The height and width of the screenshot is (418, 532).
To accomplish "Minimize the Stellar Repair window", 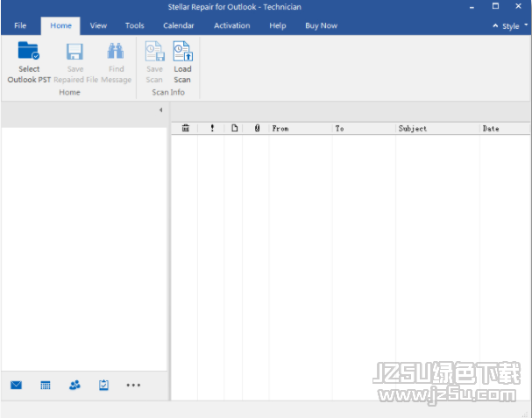I will (472, 7).
